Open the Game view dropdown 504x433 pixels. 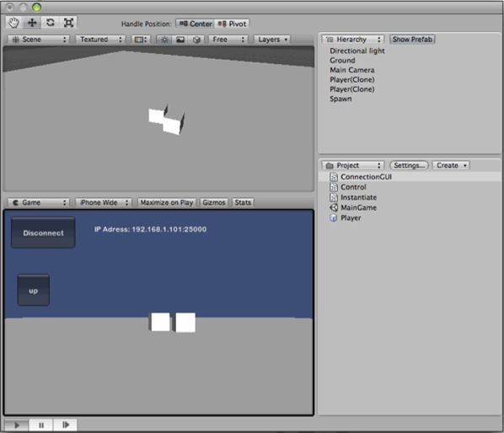(39, 203)
